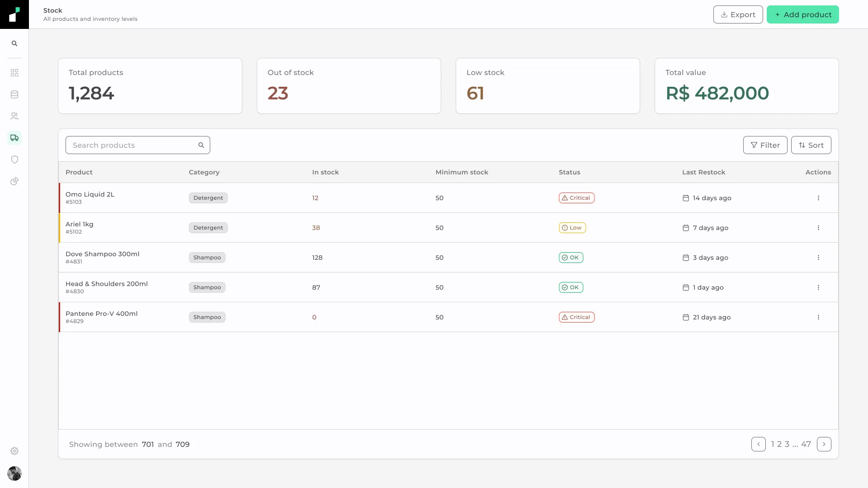The image size is (868, 488).
Task: Click the Export button
Action: click(738, 14)
